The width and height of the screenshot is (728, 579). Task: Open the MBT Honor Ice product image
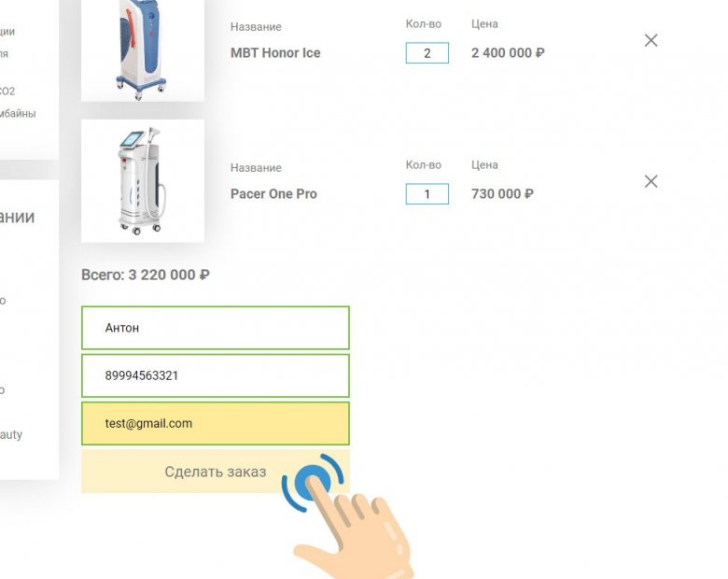point(143,50)
